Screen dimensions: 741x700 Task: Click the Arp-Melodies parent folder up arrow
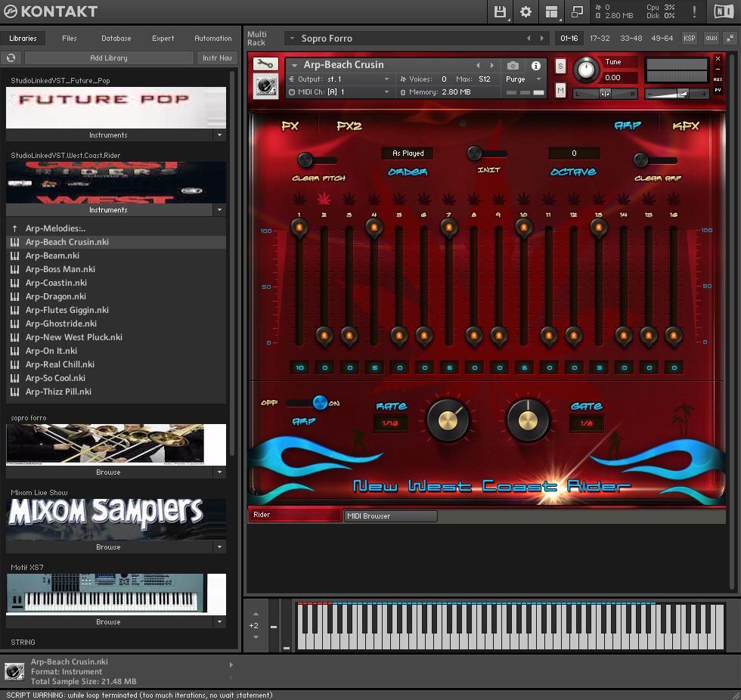point(14,228)
